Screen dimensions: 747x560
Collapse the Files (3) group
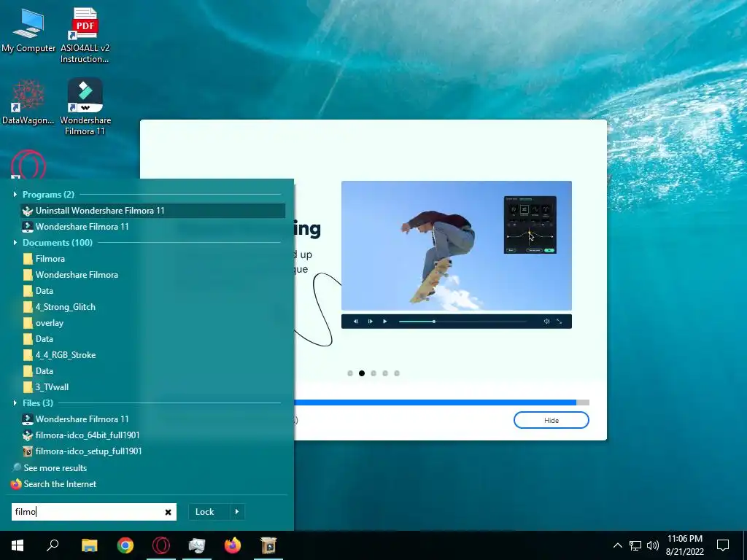coord(15,402)
